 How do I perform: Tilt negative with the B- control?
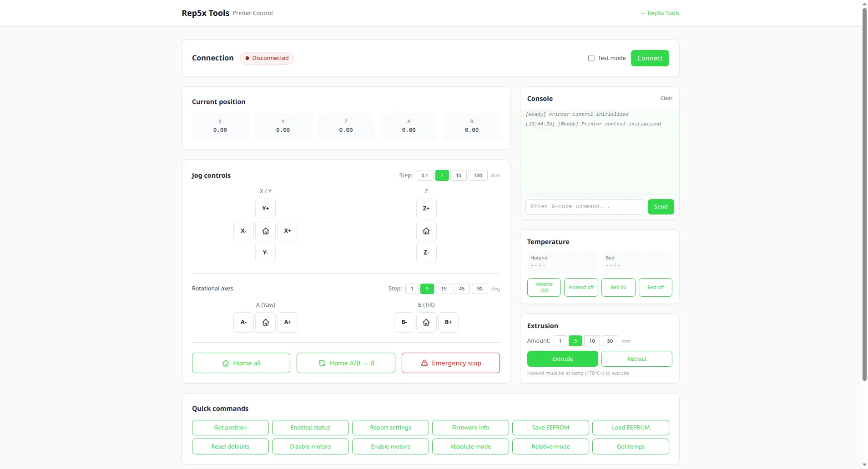coord(404,322)
